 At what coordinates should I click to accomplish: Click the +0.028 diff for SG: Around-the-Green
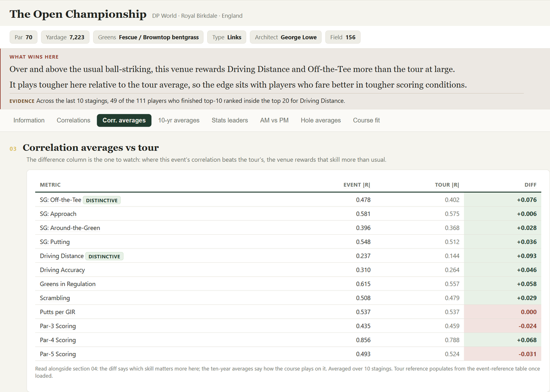tap(527, 228)
